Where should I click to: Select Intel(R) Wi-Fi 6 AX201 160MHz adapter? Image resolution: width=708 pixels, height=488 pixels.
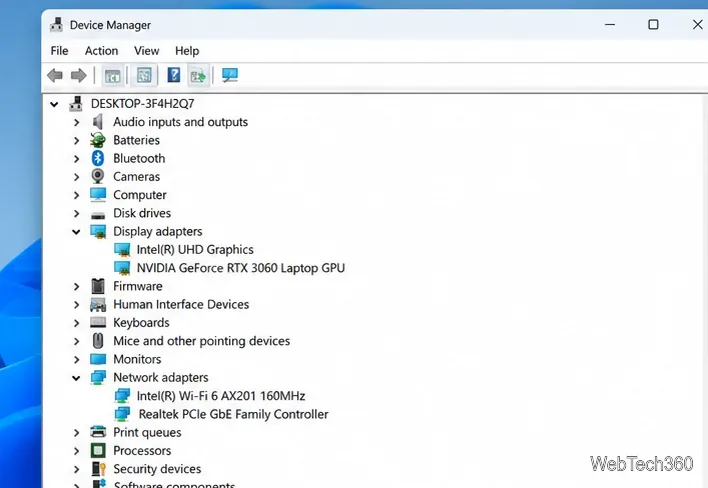point(221,396)
